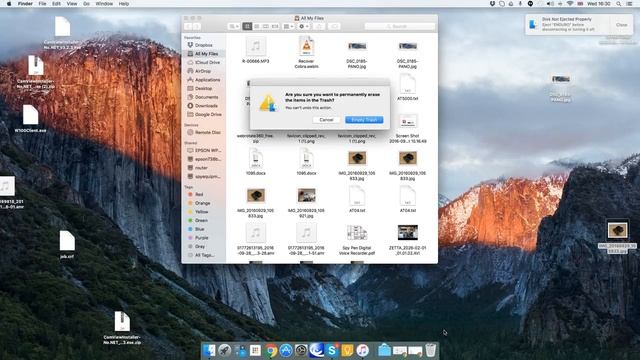Viewport: 640px width, 360px height.
Task: Open the File menu
Action: 42,4
